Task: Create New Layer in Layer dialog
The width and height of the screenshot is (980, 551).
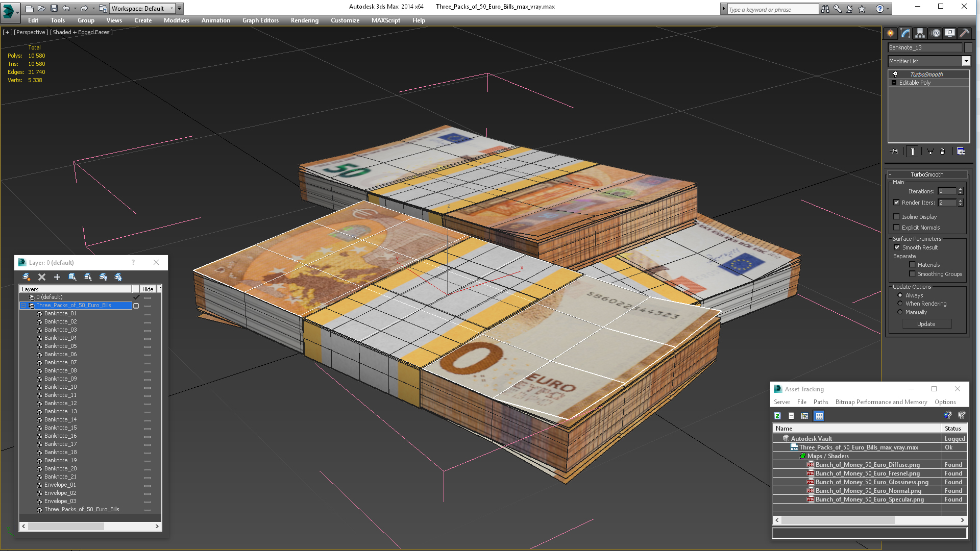Action: point(27,277)
